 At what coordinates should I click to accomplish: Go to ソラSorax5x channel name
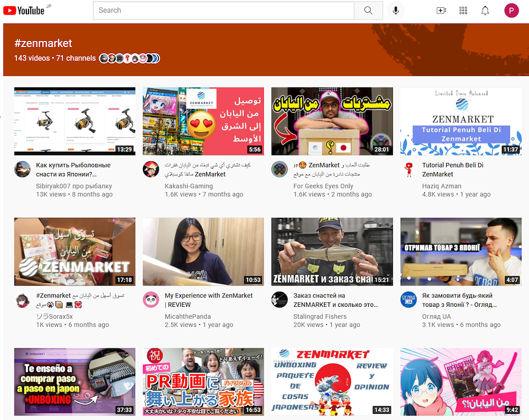[54, 316]
